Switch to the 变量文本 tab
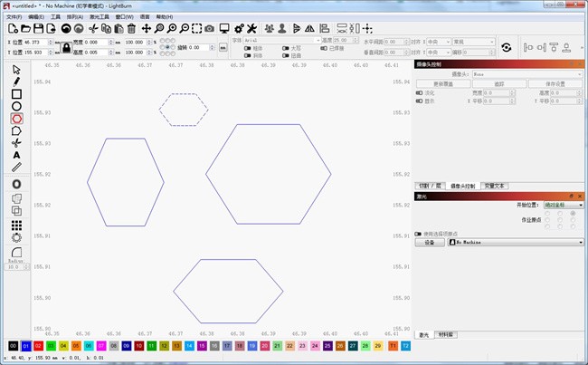 495,185
